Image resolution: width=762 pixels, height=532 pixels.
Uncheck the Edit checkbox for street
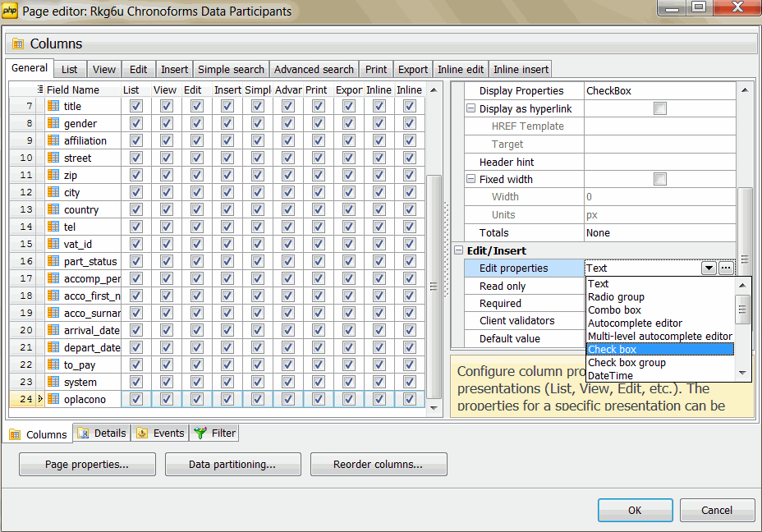click(197, 158)
